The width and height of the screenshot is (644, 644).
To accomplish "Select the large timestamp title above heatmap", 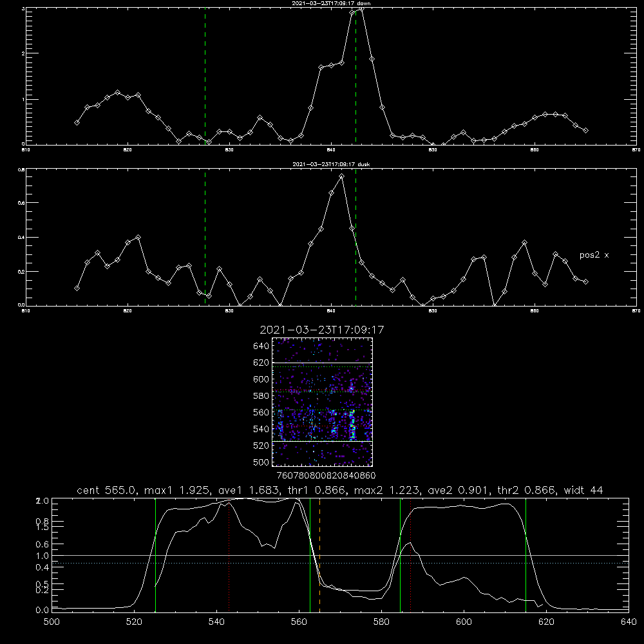I will [322, 330].
